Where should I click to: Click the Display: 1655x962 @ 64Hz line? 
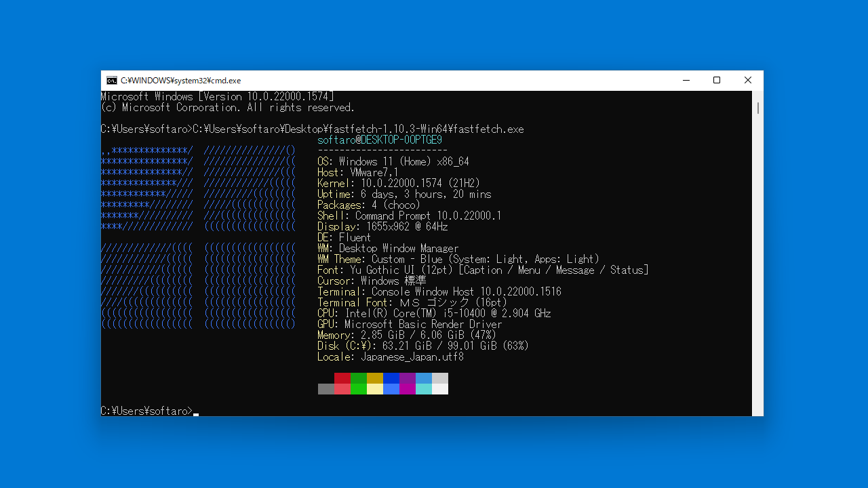(382, 227)
